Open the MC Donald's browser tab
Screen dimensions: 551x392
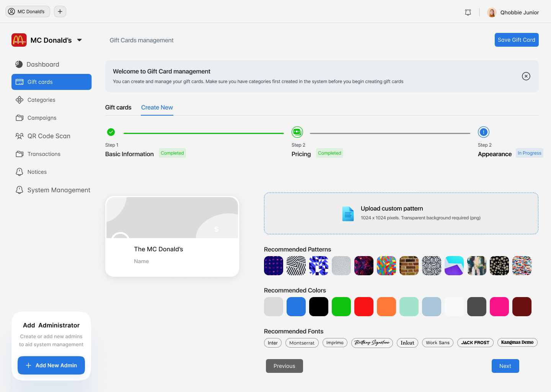click(28, 11)
